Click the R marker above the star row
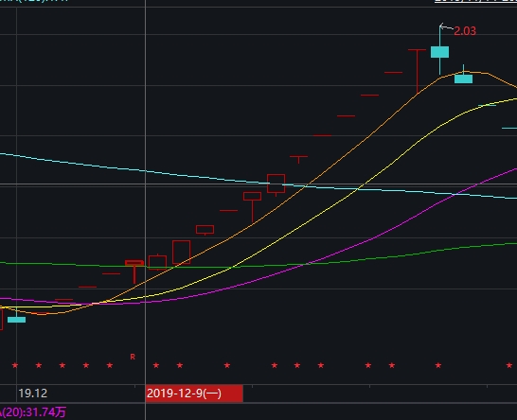Viewport: 517px width, 420px height. pos(133,357)
